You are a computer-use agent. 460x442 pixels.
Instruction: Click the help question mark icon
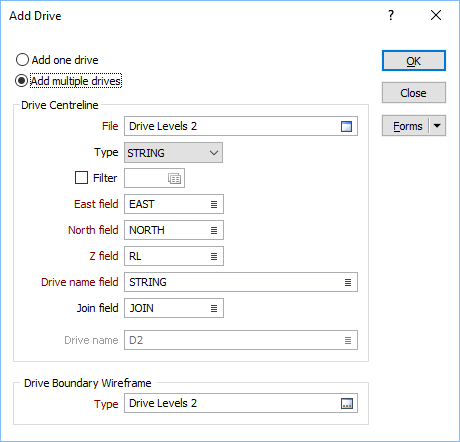[391, 15]
